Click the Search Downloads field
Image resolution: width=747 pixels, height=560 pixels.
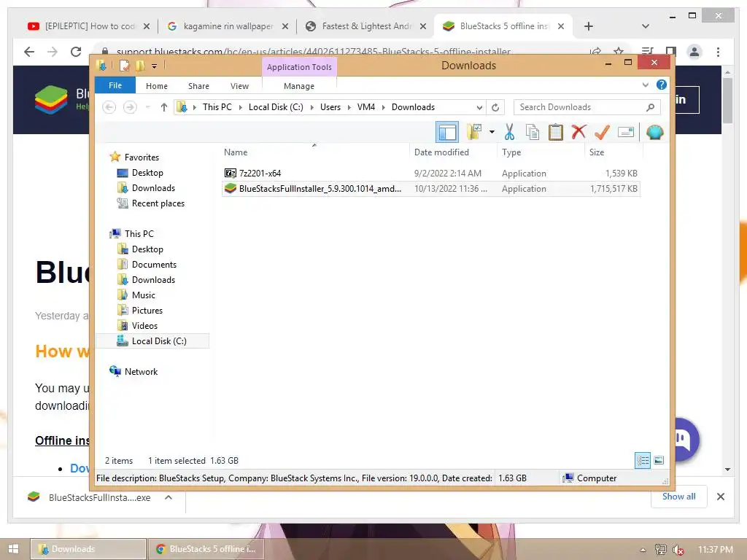coord(587,107)
